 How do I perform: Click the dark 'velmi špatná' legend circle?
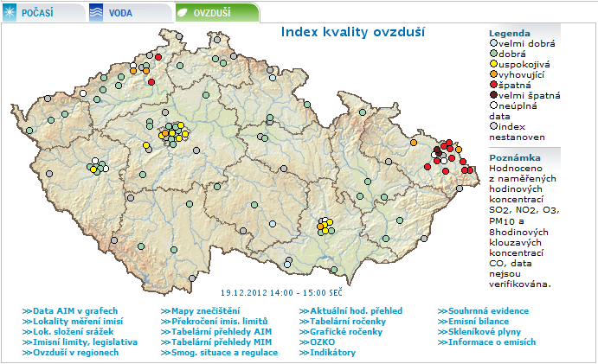(x=493, y=94)
